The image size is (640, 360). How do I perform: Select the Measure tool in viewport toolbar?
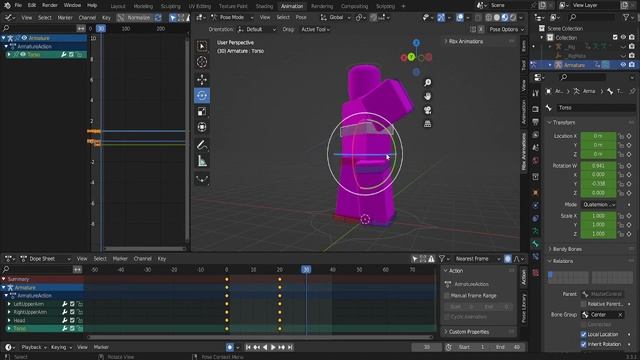(x=202, y=161)
